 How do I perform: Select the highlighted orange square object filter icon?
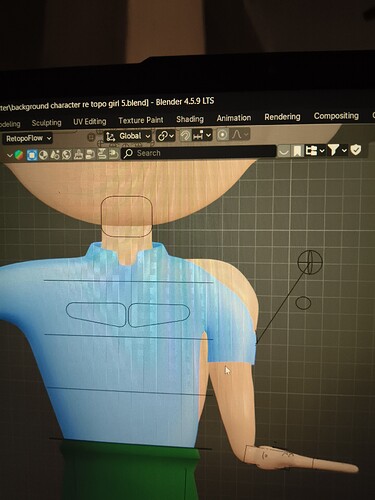pyautogui.click(x=32, y=155)
